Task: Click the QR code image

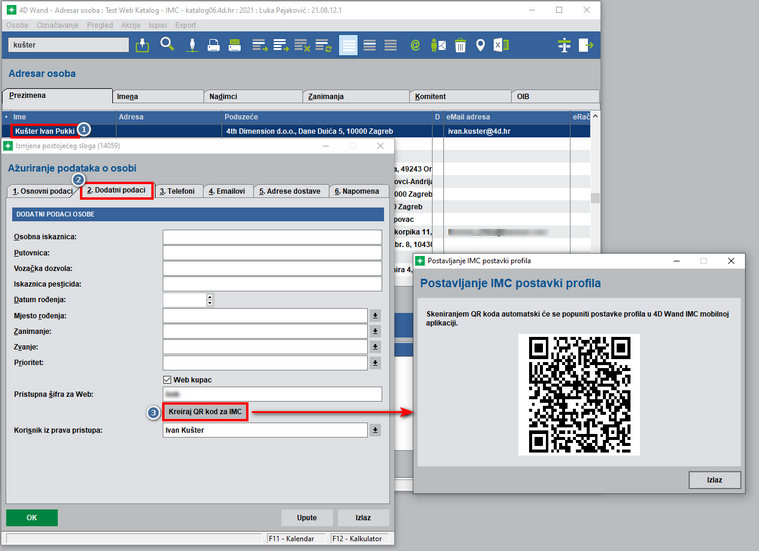Action: pyautogui.click(x=579, y=395)
